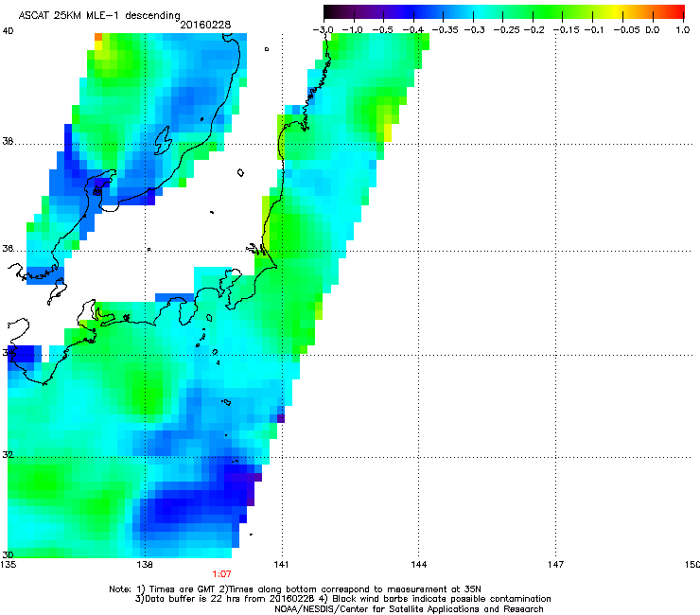Click the color bar label -0.5
700x615 pixels.
click(x=382, y=30)
